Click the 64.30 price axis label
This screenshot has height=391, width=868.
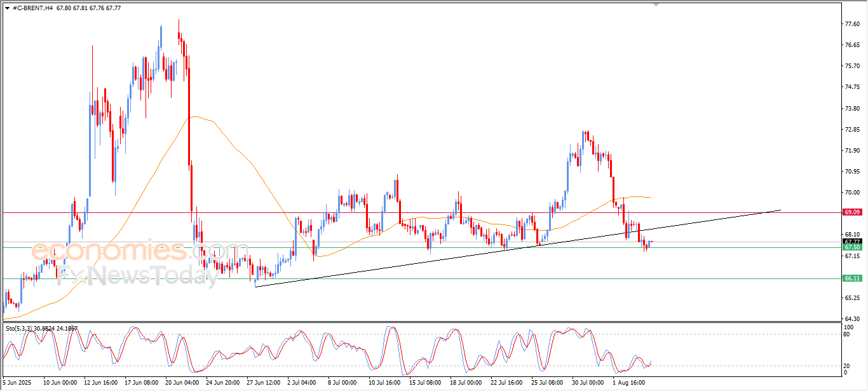(852, 319)
